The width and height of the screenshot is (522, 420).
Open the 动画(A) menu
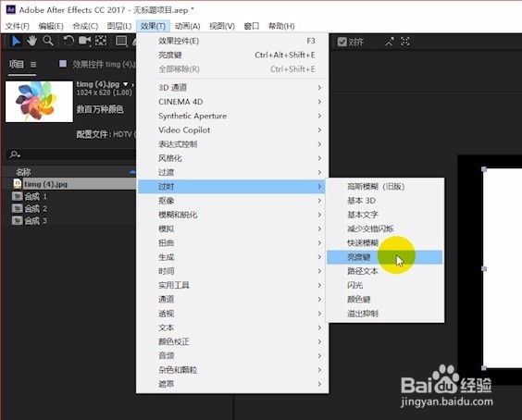pos(188,26)
